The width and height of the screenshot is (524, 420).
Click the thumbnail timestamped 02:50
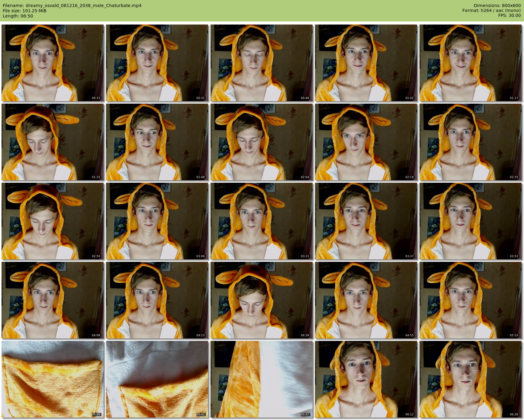(53, 221)
